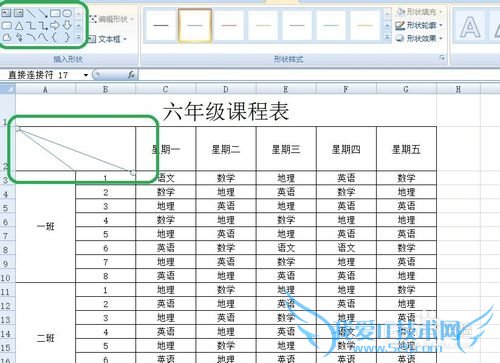Select column H header

click(x=458, y=89)
